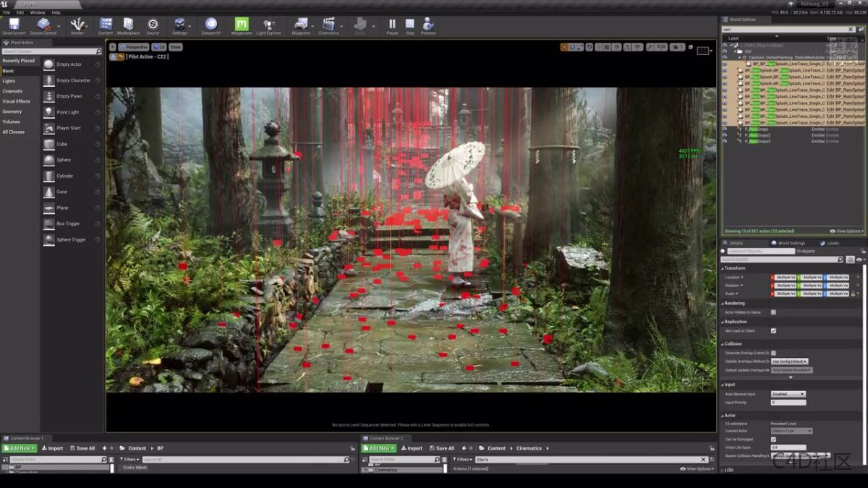Open the Content browser toolbar icon
This screenshot has width=868, height=488.
(x=106, y=26)
